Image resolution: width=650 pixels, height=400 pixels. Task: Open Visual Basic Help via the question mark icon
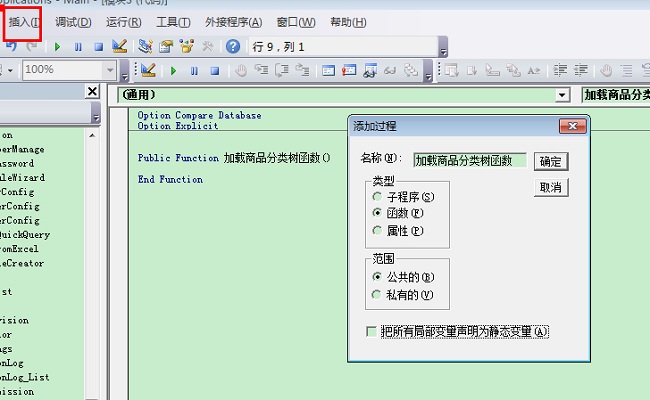[x=233, y=46]
